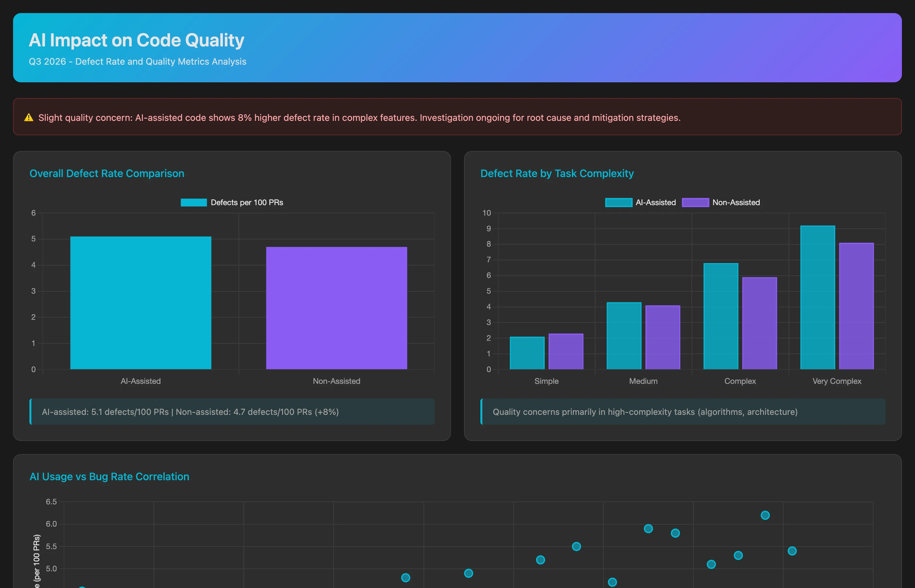Click the cyan 'Defects per 100 PRs' swatch
Screen dimensions: 915x588
tap(193, 202)
